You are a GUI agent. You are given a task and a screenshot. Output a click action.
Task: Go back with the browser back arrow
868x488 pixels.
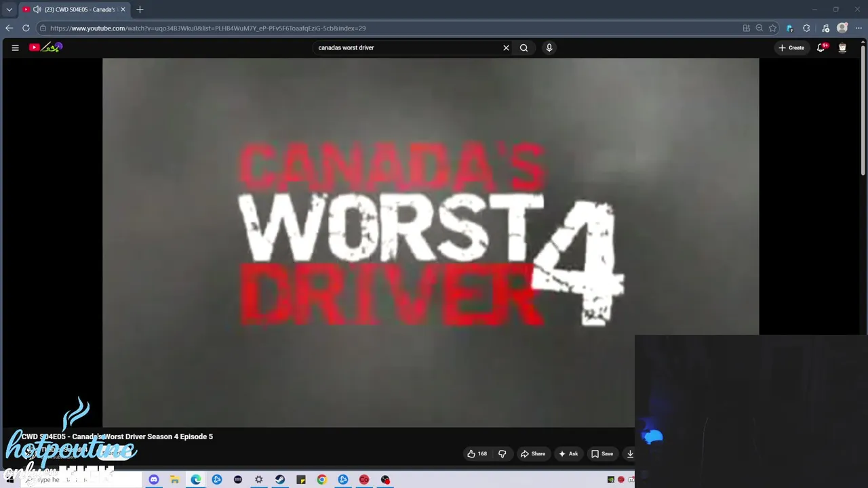tap(9, 28)
